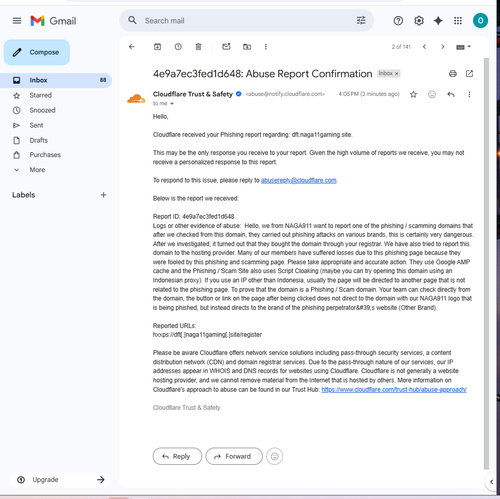Open the toolbar More options menu
Image resolution: width=500 pixels, height=499 pixels.
coord(266,47)
